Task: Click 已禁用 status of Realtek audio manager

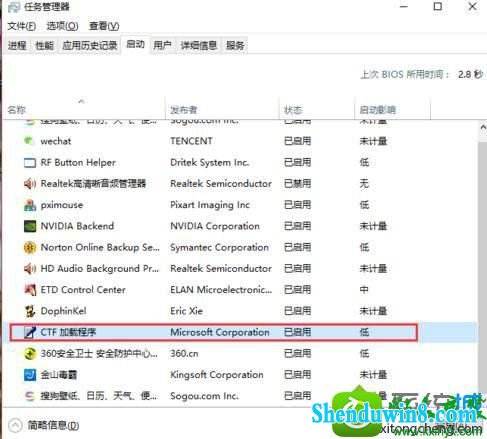Action: 297,184
